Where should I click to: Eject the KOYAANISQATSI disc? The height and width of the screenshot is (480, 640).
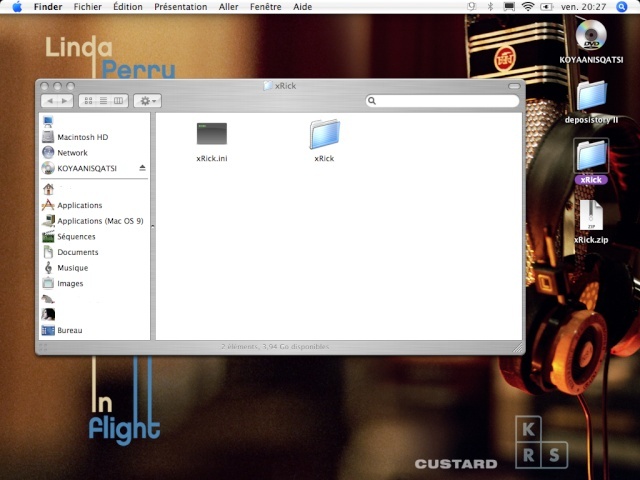click(142, 168)
